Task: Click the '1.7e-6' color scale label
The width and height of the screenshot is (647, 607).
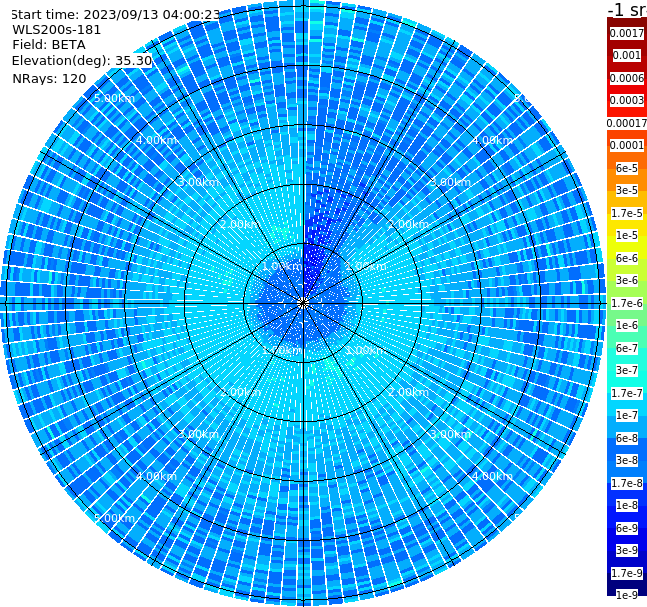Action: [627, 303]
